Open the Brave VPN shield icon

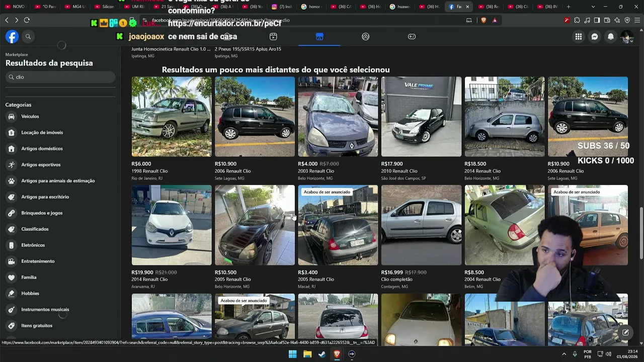coord(627,20)
